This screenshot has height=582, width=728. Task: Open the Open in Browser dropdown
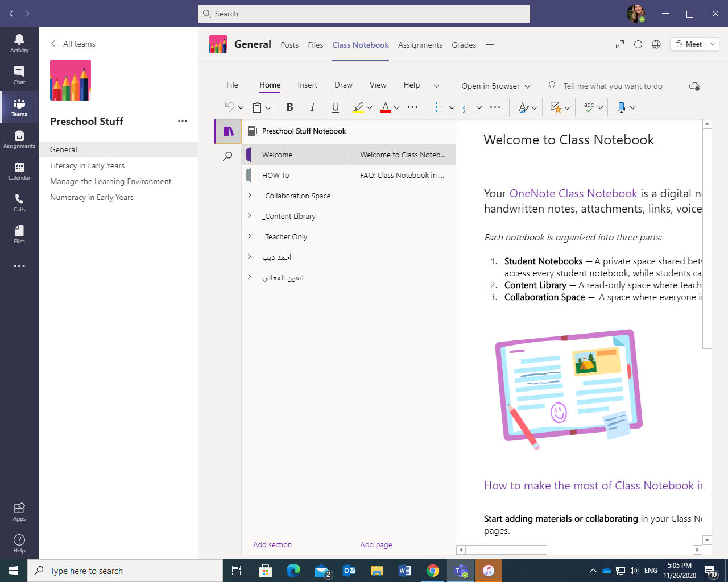pyautogui.click(x=496, y=86)
